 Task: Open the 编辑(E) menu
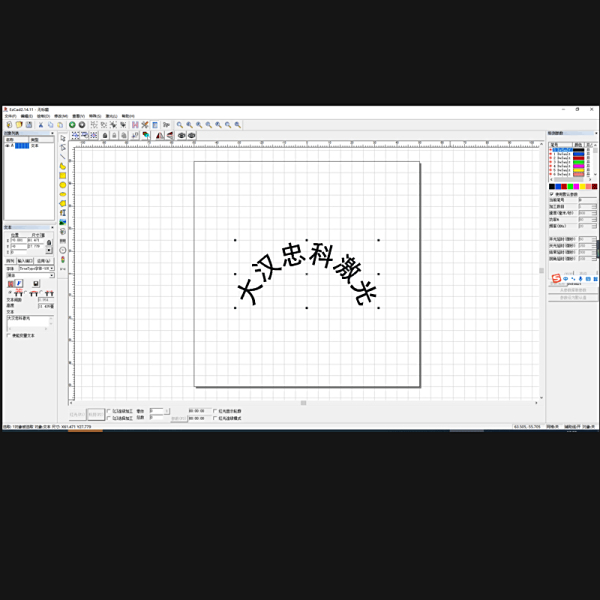[27, 116]
